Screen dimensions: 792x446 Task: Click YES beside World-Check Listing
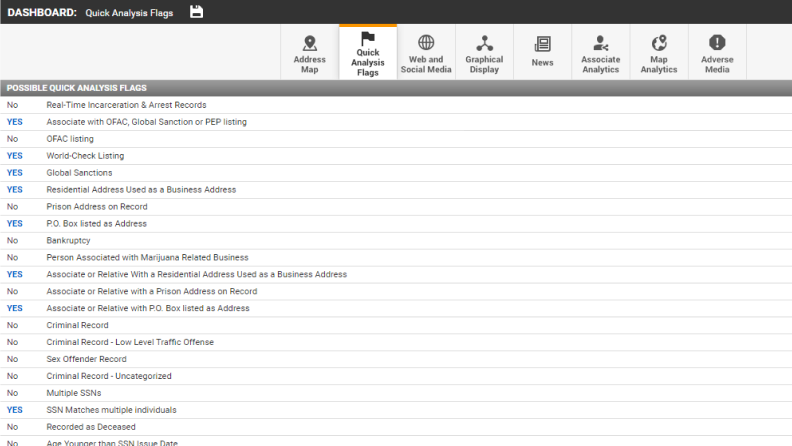point(14,156)
